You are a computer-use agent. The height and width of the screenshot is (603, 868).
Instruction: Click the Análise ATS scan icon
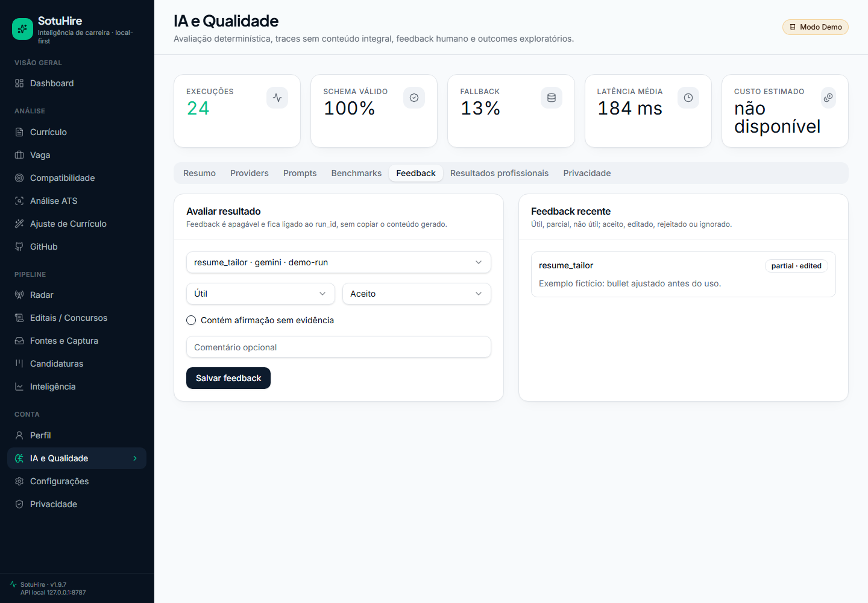point(19,201)
